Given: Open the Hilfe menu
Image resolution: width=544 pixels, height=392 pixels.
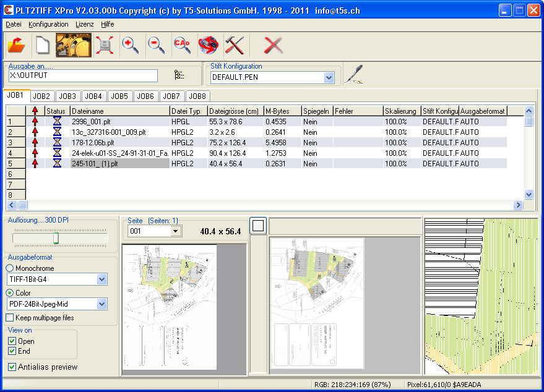Looking at the screenshot, I should click(x=108, y=24).
